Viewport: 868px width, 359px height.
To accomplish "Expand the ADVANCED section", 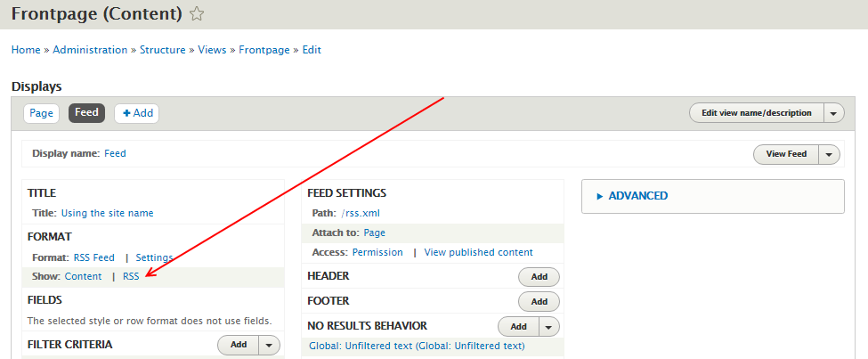I will (632, 196).
